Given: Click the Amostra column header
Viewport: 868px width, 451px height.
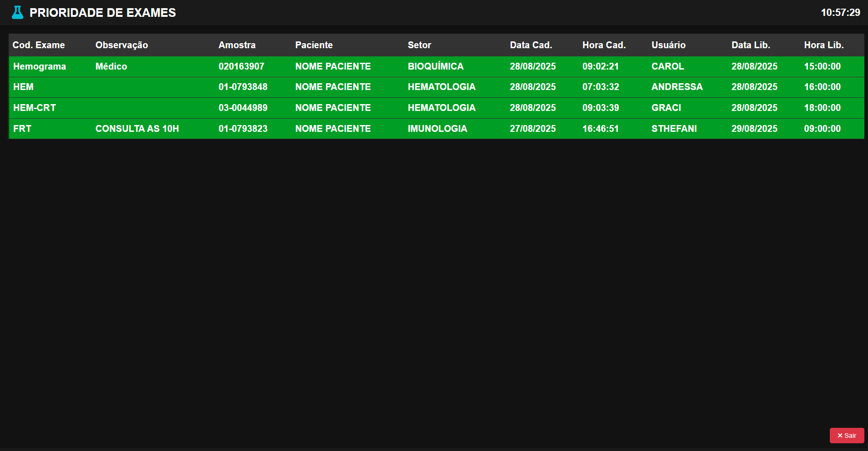Looking at the screenshot, I should (x=237, y=45).
